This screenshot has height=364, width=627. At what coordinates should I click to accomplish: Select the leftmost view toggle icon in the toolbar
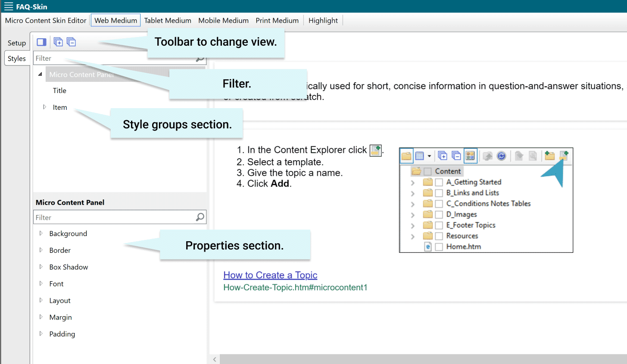click(x=41, y=42)
